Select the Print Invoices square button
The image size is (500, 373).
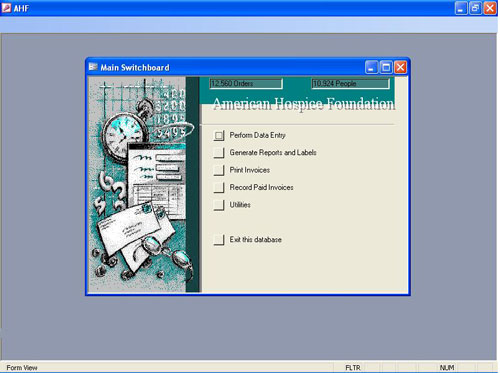click(219, 170)
